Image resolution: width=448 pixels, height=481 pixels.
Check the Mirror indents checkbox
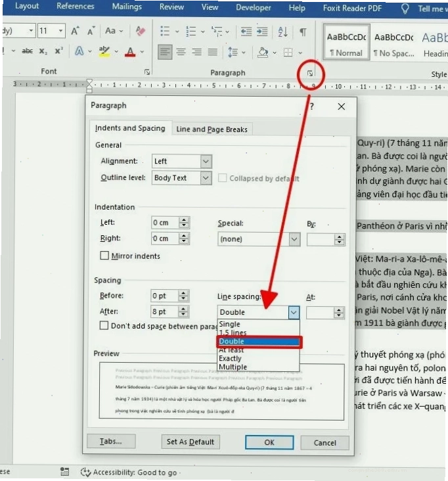104,255
